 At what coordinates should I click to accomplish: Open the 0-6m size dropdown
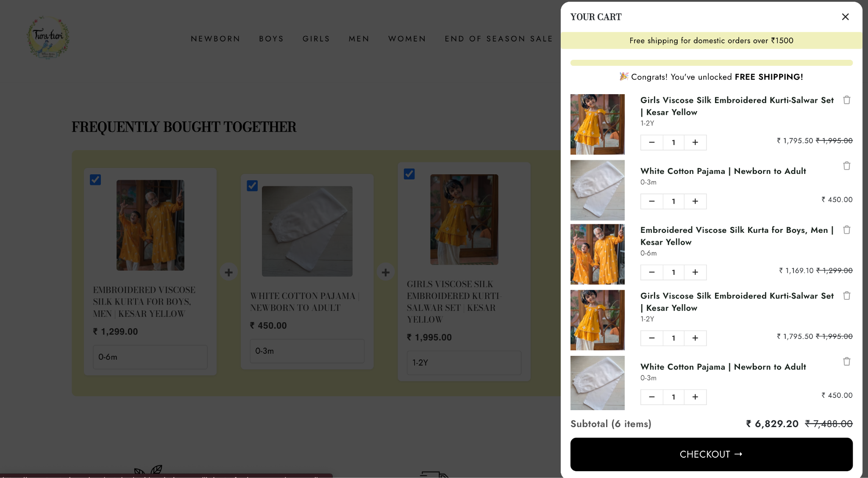click(150, 357)
